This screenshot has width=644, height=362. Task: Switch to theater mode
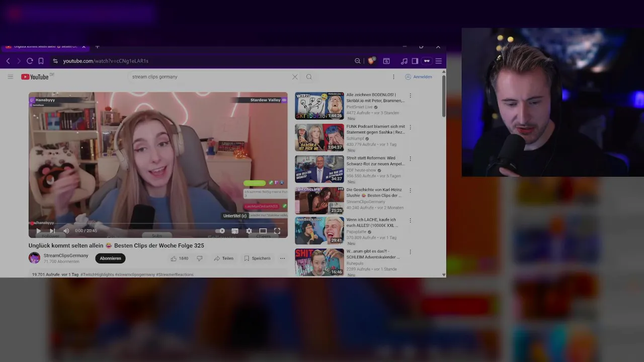pyautogui.click(x=263, y=231)
